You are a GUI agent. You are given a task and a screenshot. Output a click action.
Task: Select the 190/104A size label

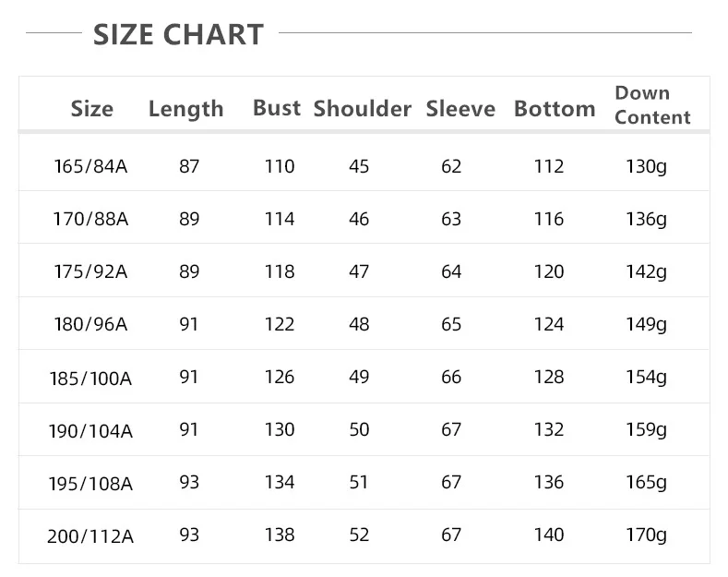[90, 431]
